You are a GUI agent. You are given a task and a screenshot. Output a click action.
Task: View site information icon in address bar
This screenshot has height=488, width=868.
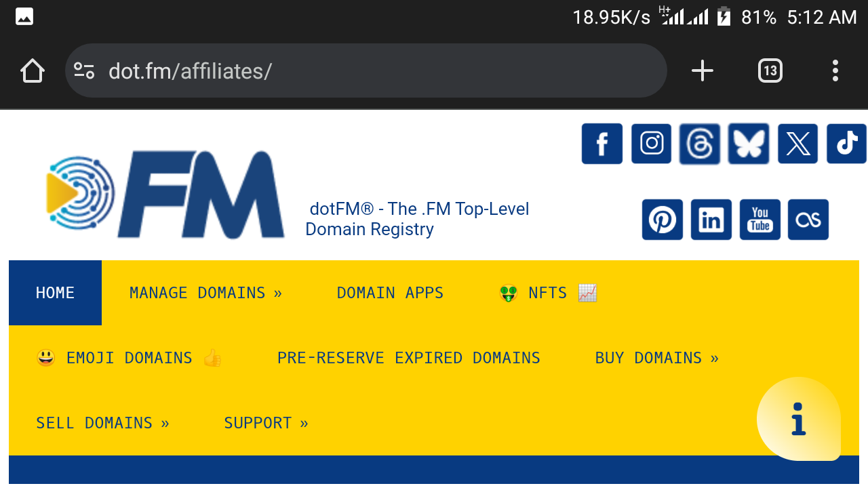(84, 70)
